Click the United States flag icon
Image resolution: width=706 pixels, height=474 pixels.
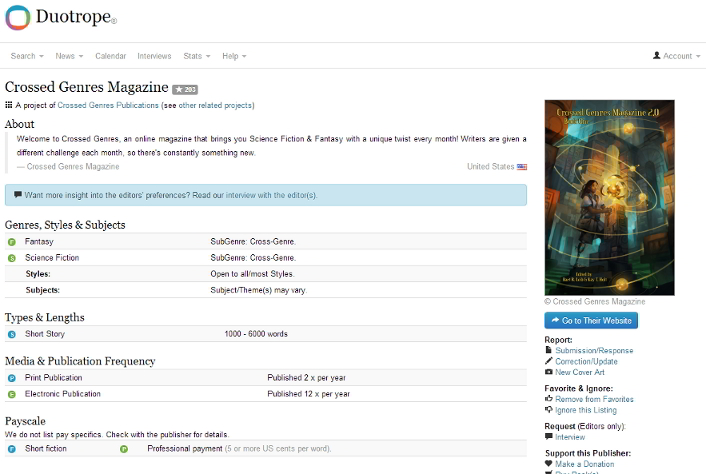click(522, 167)
